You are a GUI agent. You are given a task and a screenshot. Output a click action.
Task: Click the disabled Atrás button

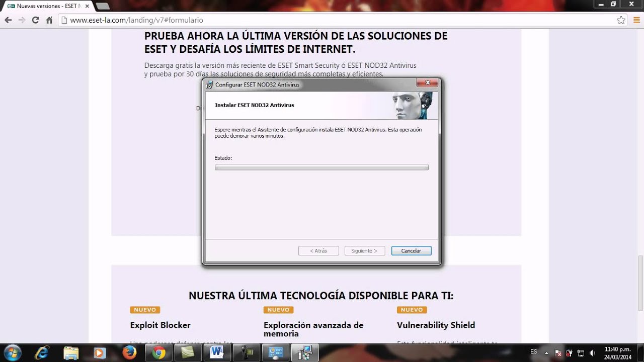click(x=318, y=250)
